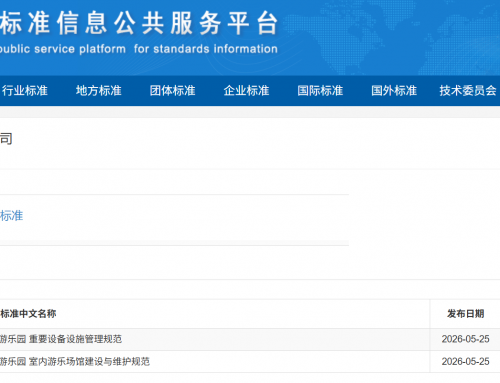This screenshot has width=500, height=383.
Task: Click the 标准中文名称 column header
Action: click(x=28, y=314)
